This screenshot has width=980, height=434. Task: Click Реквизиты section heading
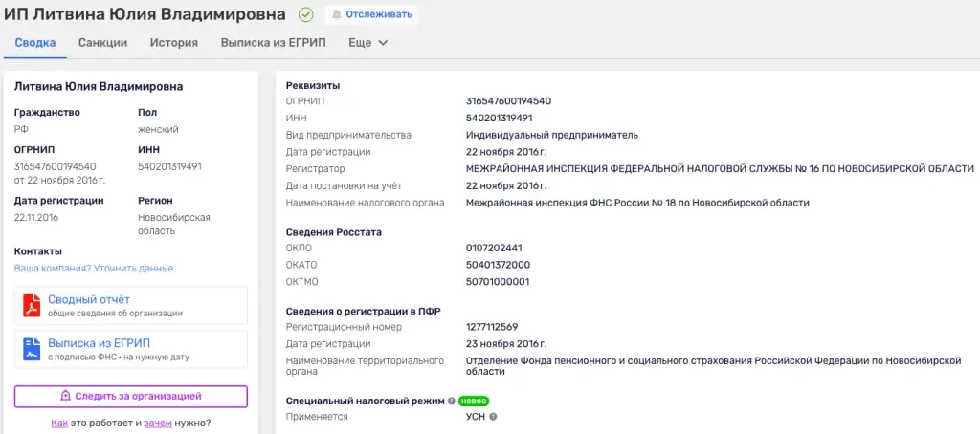pyautogui.click(x=313, y=85)
